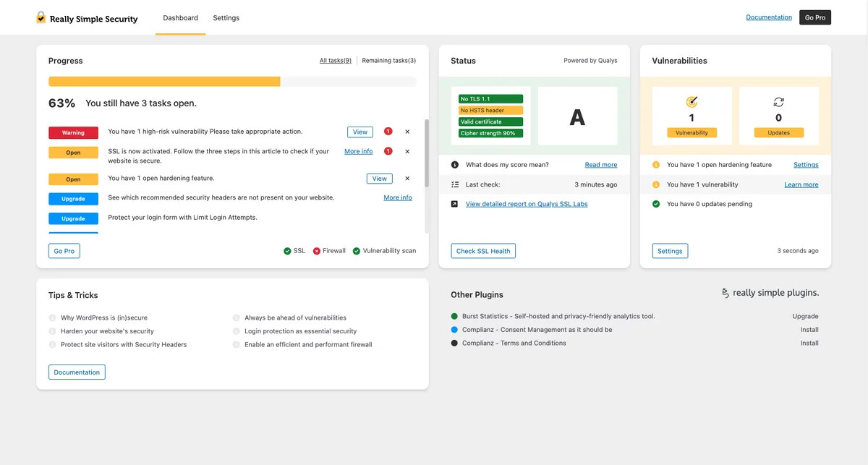Click icon beside 'Always be ahead of vulnerabilities'
The height and width of the screenshot is (465, 868).
coord(237,317)
